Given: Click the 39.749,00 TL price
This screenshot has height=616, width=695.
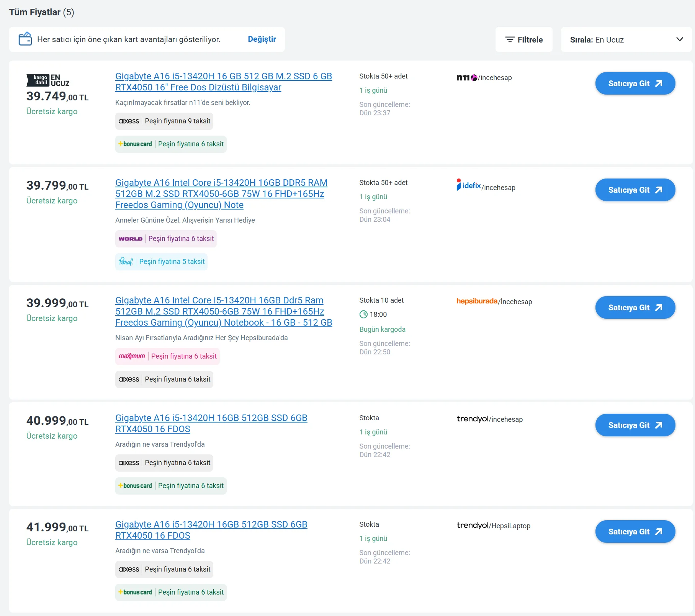Looking at the screenshot, I should (57, 96).
